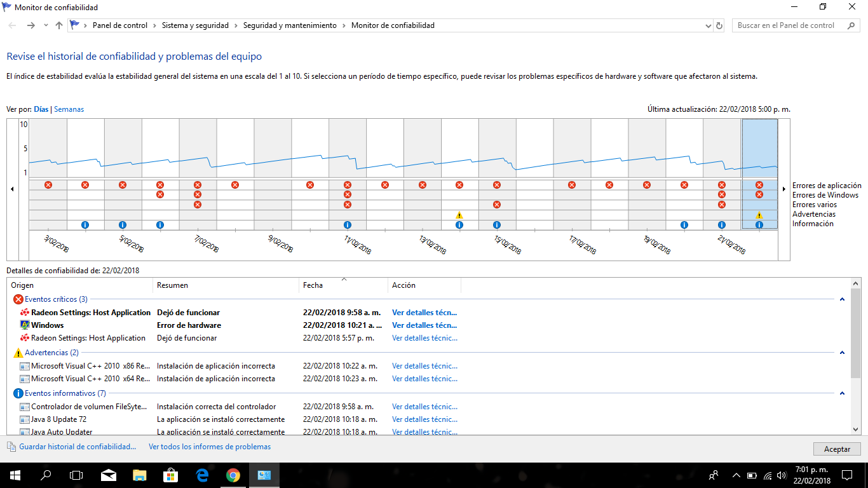The width and height of the screenshot is (868, 488).
Task: Open File Explorer from the taskbar
Action: pos(140,475)
